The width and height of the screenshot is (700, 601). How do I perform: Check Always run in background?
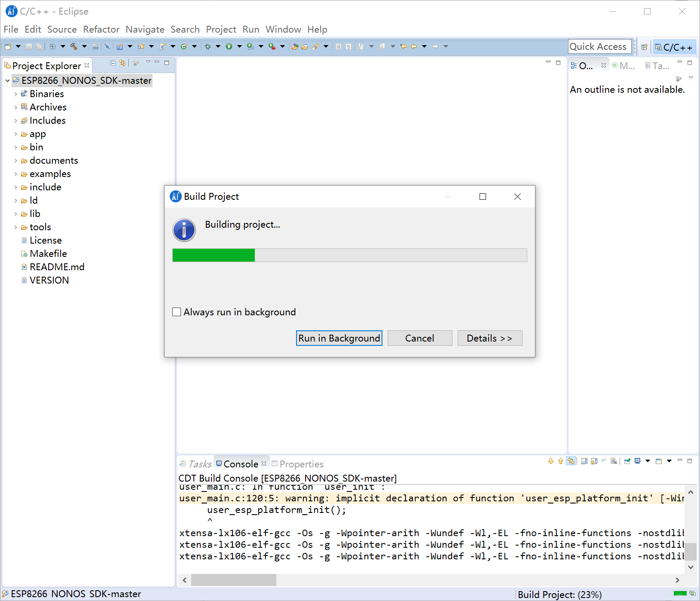(x=176, y=312)
